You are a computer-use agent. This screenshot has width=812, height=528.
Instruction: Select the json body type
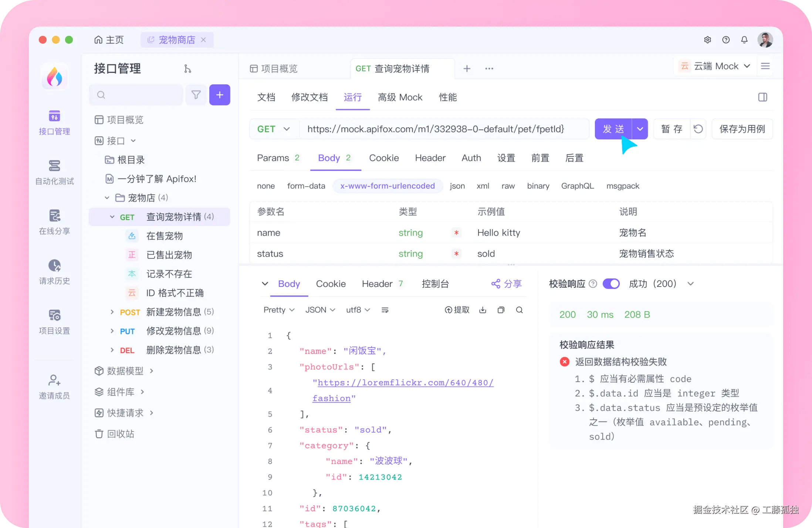(457, 186)
